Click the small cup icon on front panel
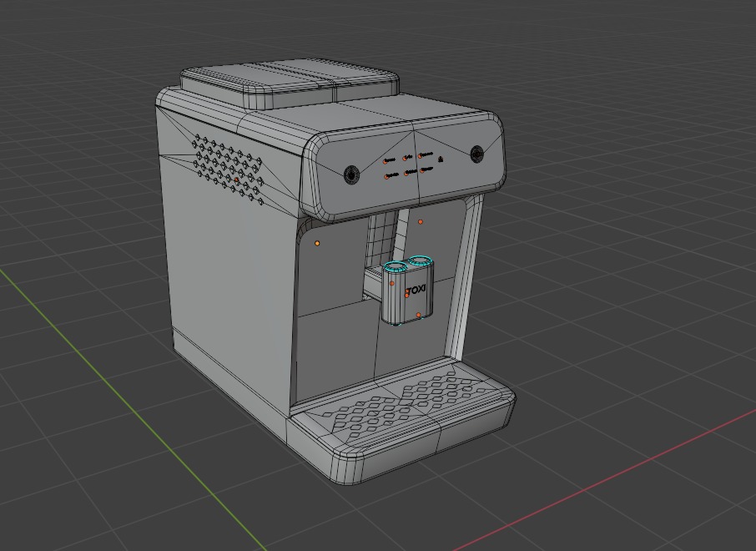 coord(441,159)
